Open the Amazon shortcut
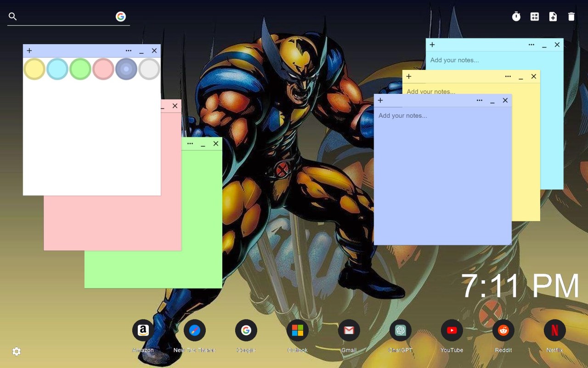 pos(143,330)
